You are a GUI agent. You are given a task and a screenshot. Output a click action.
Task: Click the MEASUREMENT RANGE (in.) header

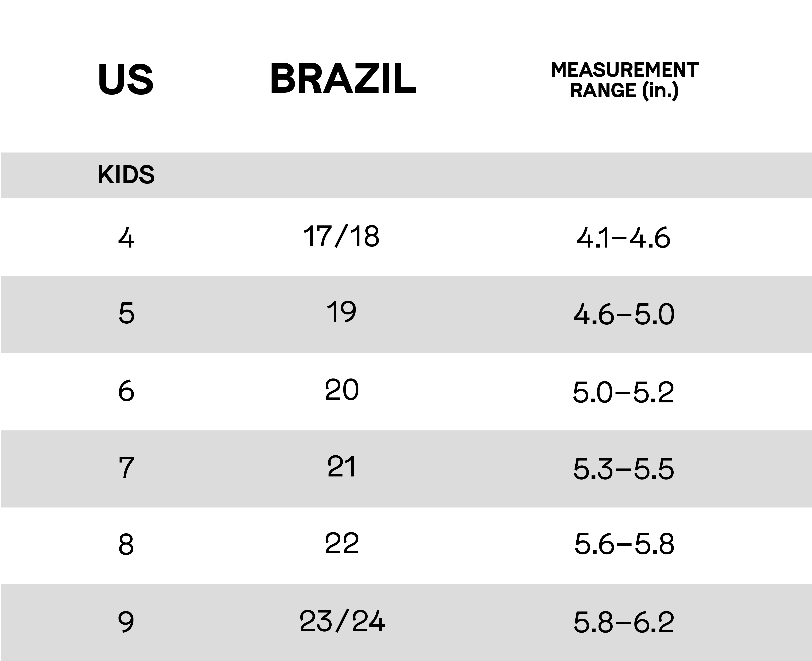(x=625, y=81)
